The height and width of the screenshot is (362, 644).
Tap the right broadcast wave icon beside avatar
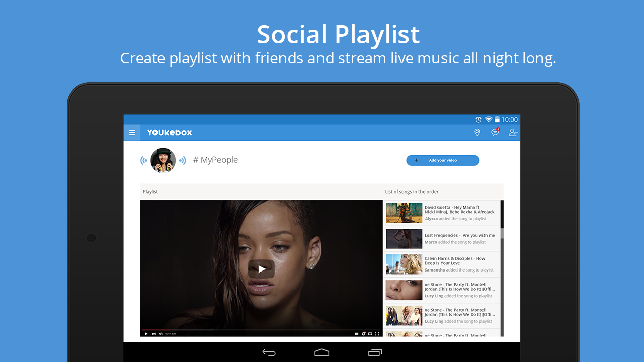[183, 160]
